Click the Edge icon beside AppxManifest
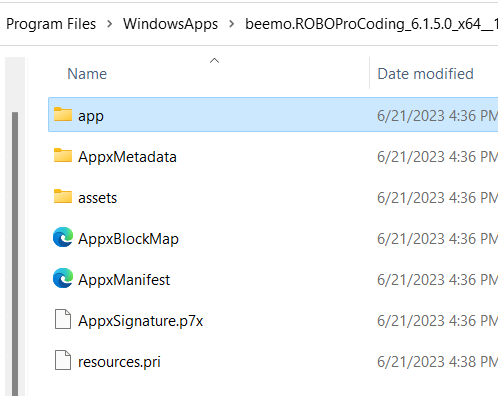The height and width of the screenshot is (396, 498). coord(63,278)
